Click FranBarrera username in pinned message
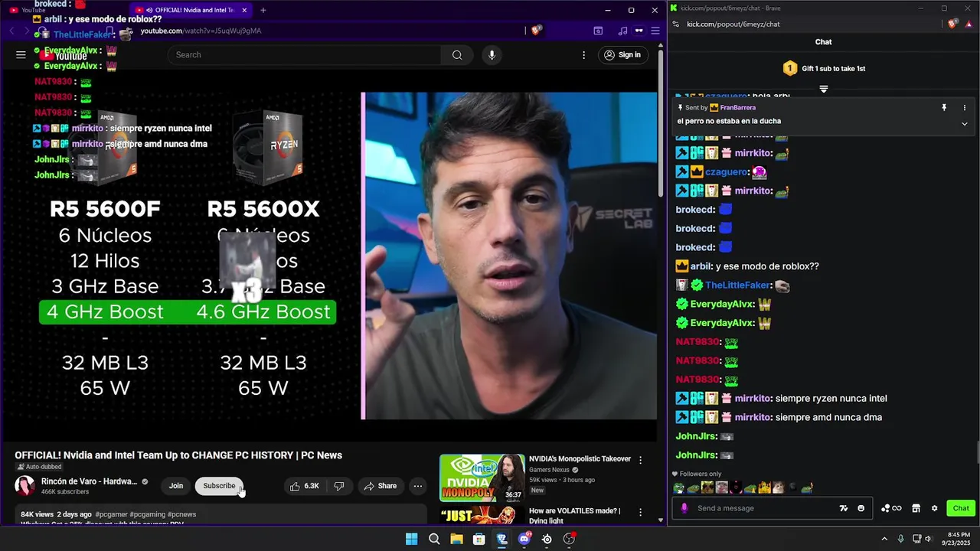980x551 pixels. [737, 108]
